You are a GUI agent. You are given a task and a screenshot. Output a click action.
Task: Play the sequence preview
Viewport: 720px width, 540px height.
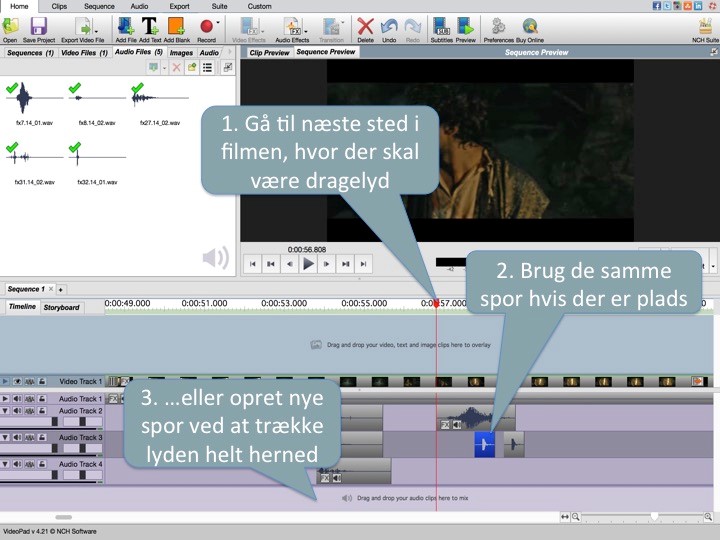(309, 264)
